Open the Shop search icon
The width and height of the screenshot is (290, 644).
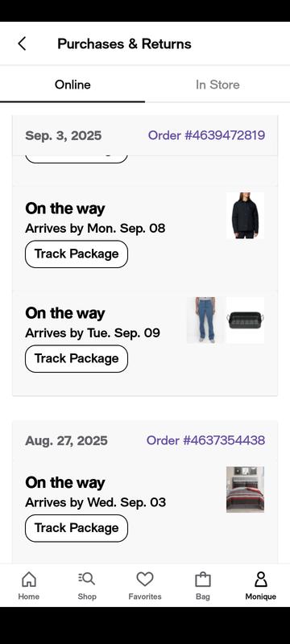pos(87,579)
